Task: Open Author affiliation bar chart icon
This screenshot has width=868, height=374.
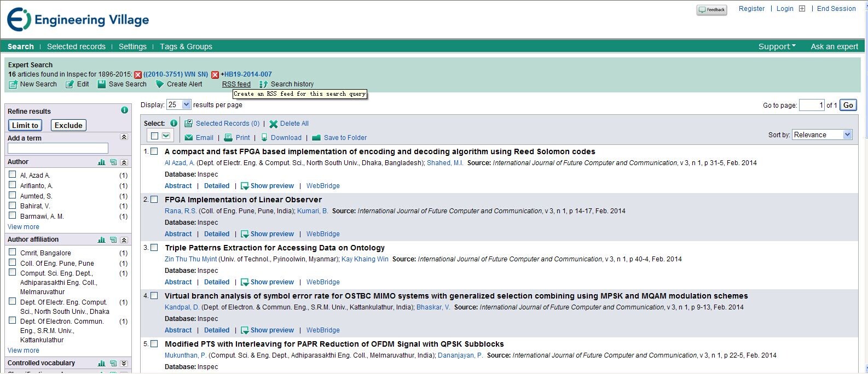Action: coord(101,239)
